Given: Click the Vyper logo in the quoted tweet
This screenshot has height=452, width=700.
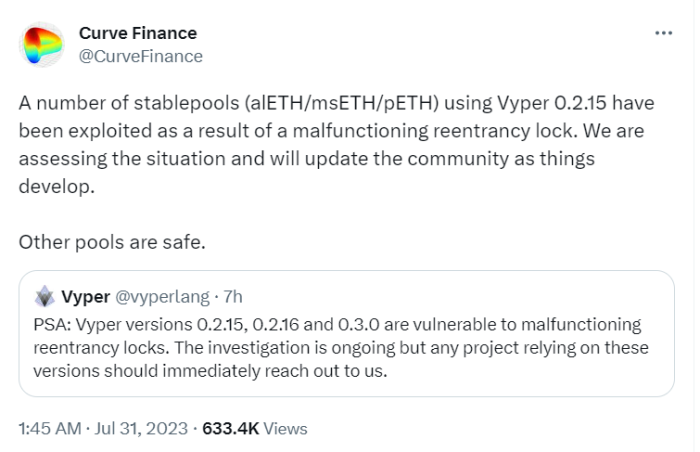Looking at the screenshot, I should tap(45, 297).
